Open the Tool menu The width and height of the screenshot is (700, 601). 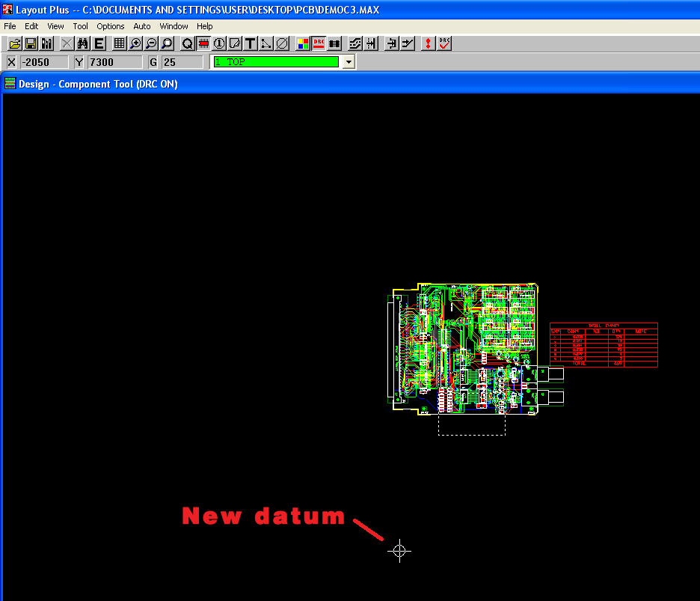[x=80, y=26]
